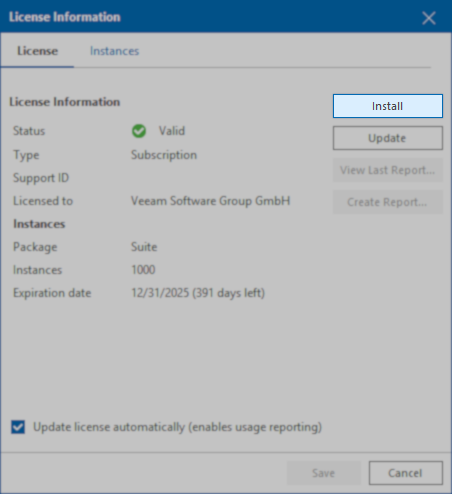Click the Save button
The height and width of the screenshot is (494, 452).
tap(324, 473)
